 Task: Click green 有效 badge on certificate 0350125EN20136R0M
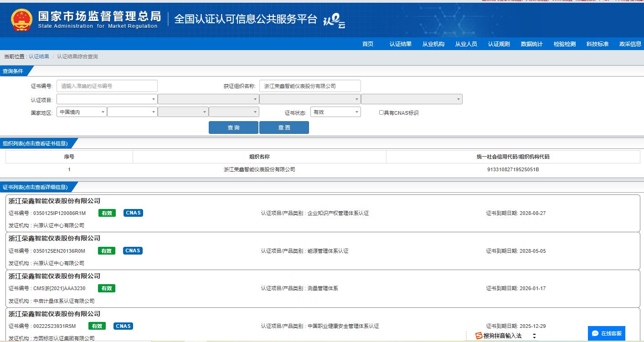(106, 250)
